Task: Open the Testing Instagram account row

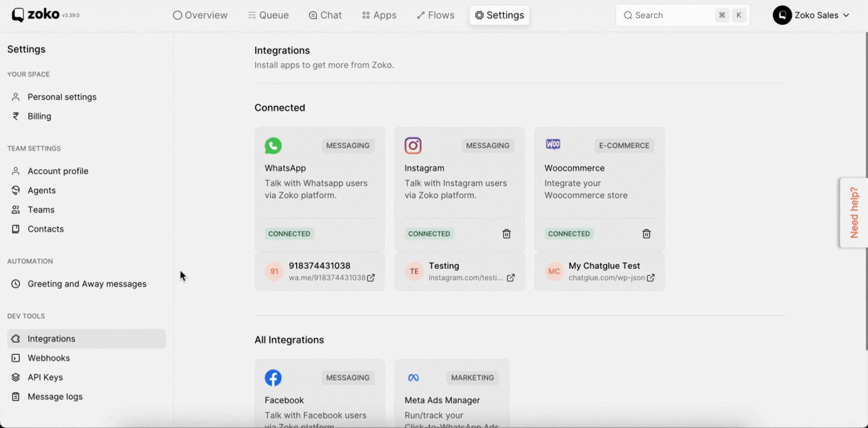Action: (460, 271)
